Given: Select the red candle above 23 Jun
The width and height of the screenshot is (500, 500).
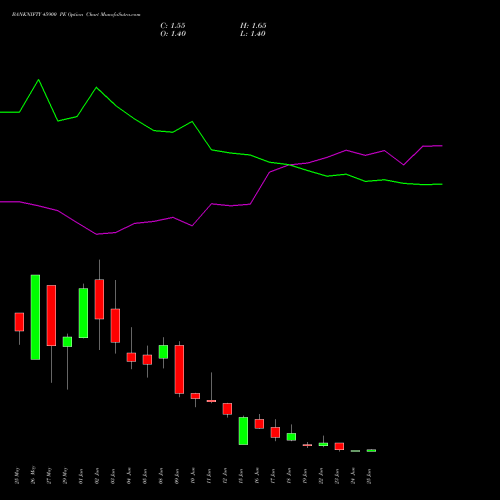Looking at the screenshot, I should (339, 446).
